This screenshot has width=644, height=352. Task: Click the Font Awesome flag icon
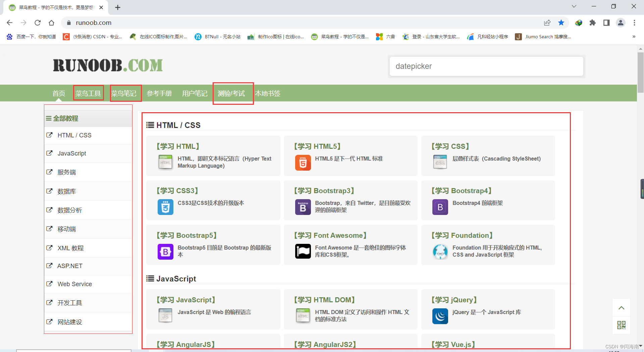(x=303, y=252)
